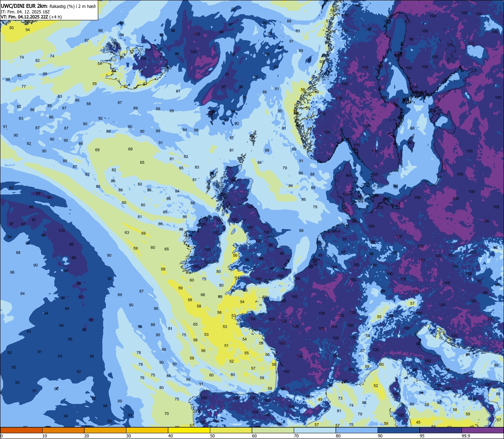Viewport: 504px width, 439px height.
Task: Click the legend tick label '0'
Action: (2, 436)
